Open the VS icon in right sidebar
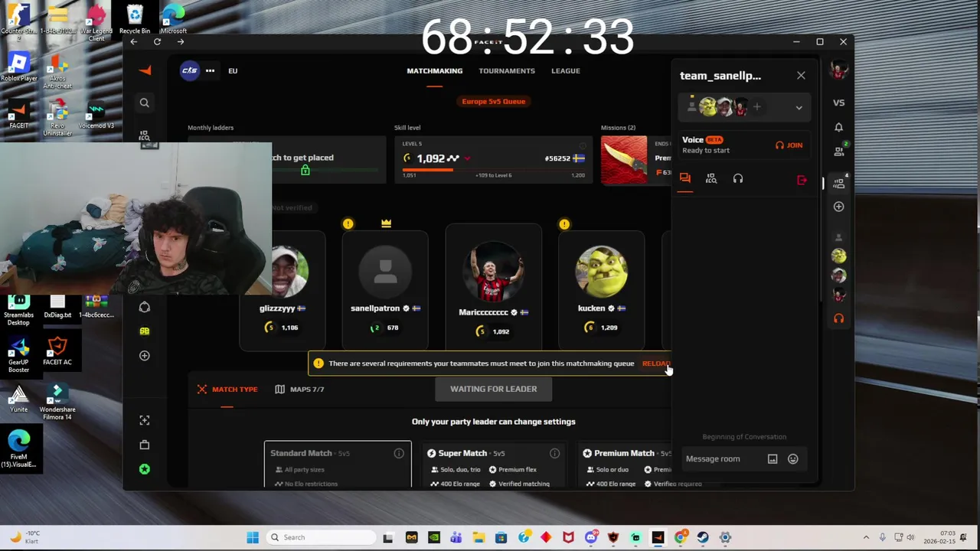Viewport: 980px width, 551px height. pos(838,103)
